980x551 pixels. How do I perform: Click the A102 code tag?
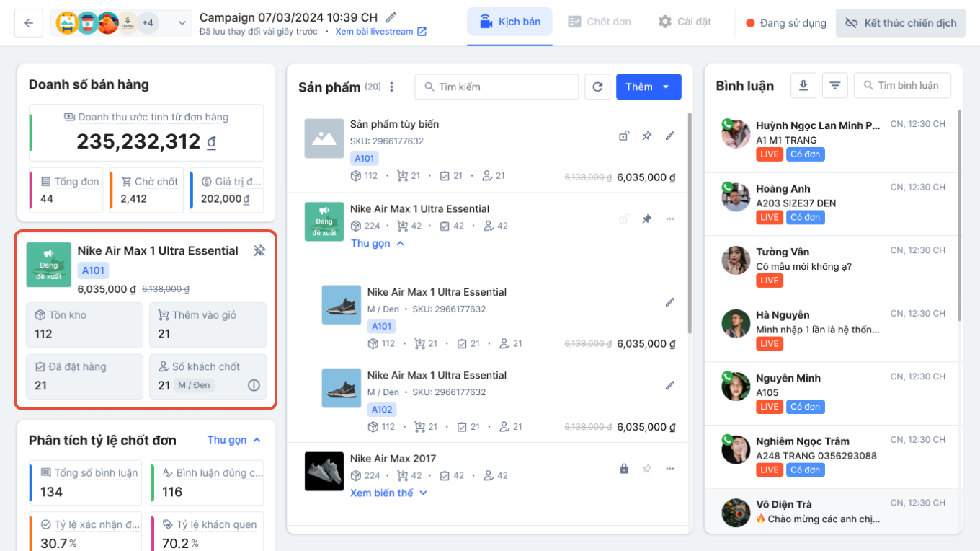pos(382,410)
